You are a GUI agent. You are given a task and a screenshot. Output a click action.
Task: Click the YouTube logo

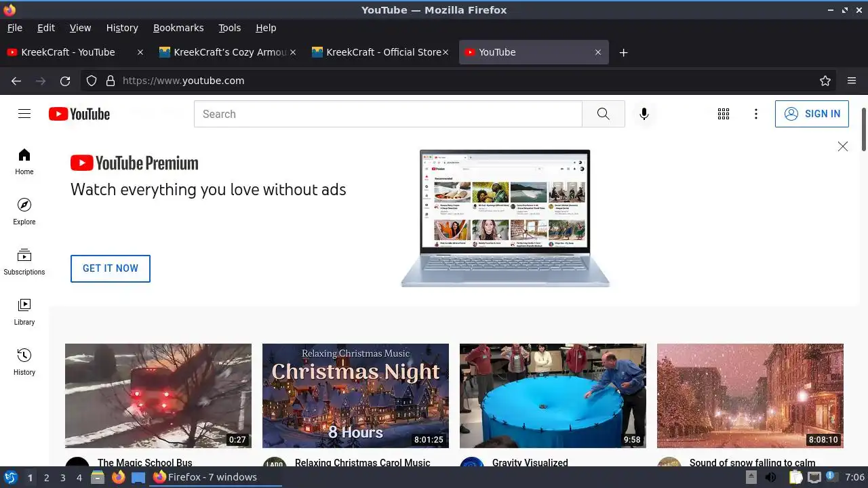[x=79, y=114]
